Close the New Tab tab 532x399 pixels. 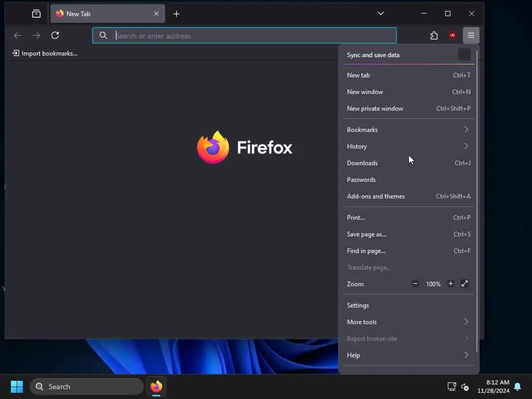pyautogui.click(x=156, y=14)
